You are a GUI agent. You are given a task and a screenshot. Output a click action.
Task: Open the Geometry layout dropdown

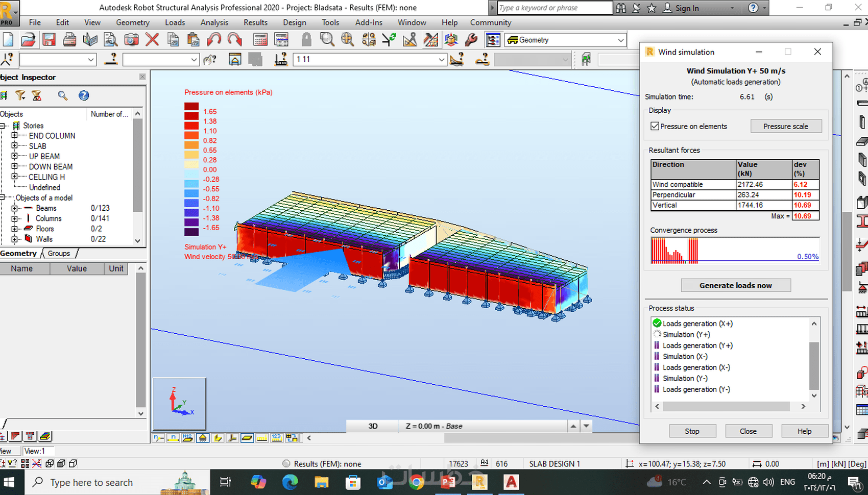tap(620, 40)
